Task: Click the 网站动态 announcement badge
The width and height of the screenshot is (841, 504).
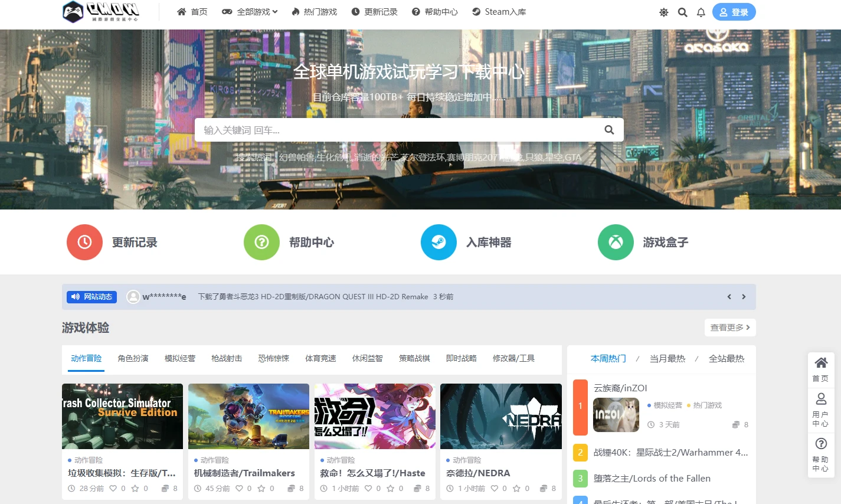Action: coord(91,297)
